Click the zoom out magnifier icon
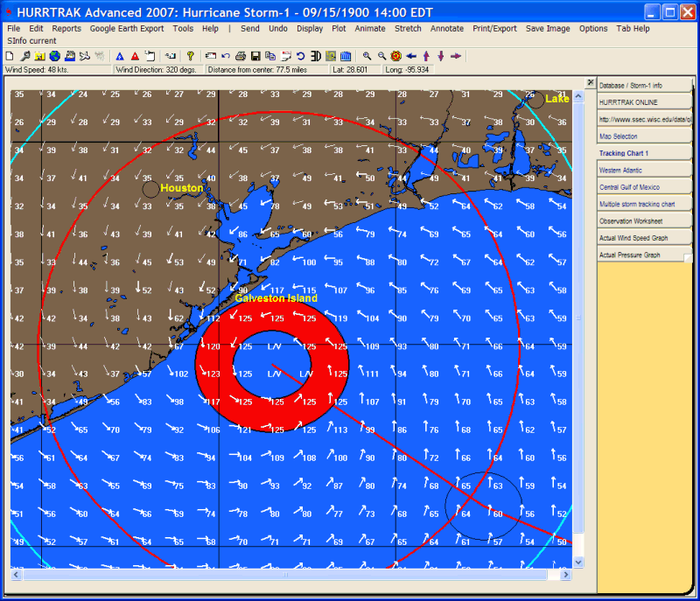This screenshot has width=700, height=601. tap(381, 55)
